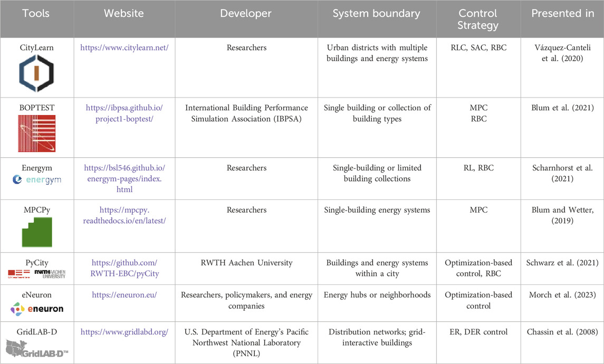Click 'Optimization-based control, RBC' cell for PyCity

coord(478,268)
